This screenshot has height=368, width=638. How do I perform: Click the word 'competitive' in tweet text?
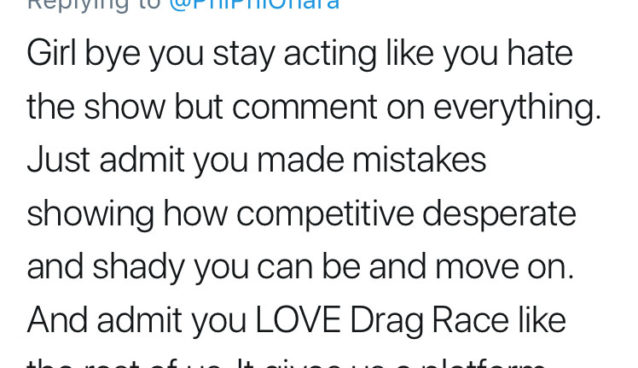click(x=325, y=215)
